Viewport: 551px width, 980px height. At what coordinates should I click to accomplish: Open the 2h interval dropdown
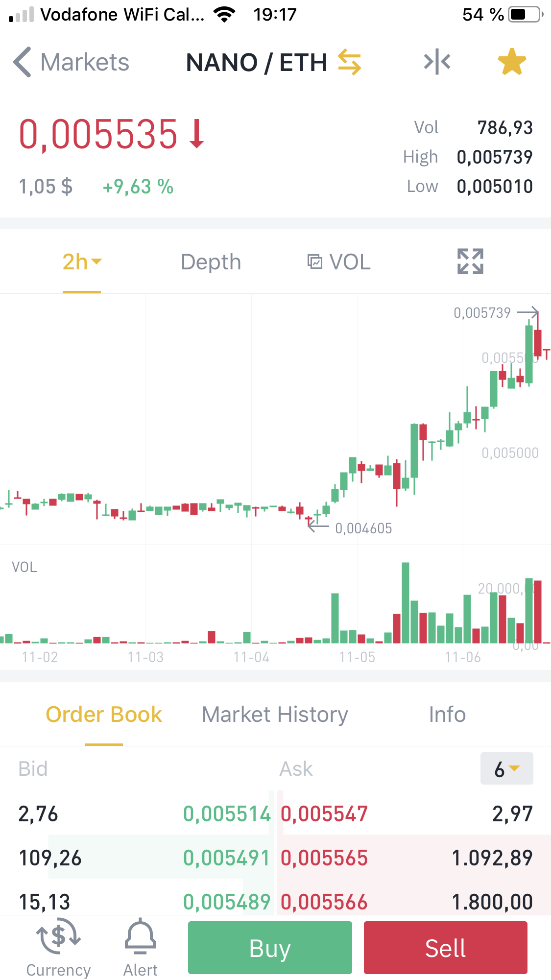point(82,262)
